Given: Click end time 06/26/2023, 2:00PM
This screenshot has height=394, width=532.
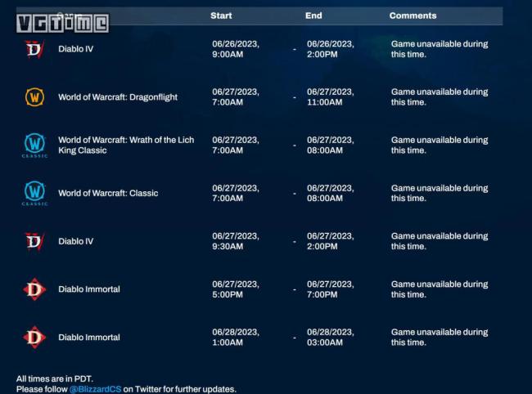Looking at the screenshot, I should 331,49.
